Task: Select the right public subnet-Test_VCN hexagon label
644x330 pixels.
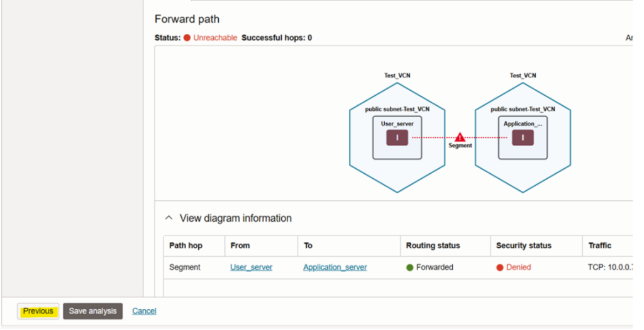Action: click(x=523, y=109)
